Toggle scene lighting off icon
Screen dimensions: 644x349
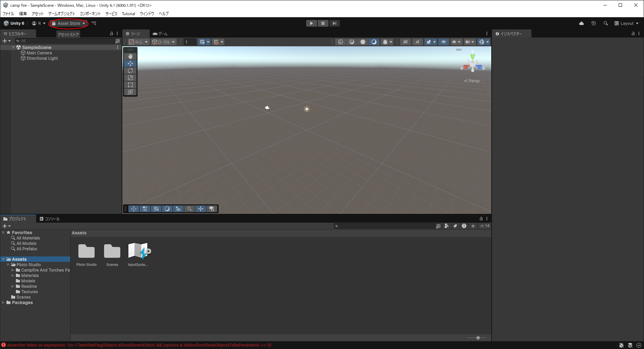[x=418, y=42]
